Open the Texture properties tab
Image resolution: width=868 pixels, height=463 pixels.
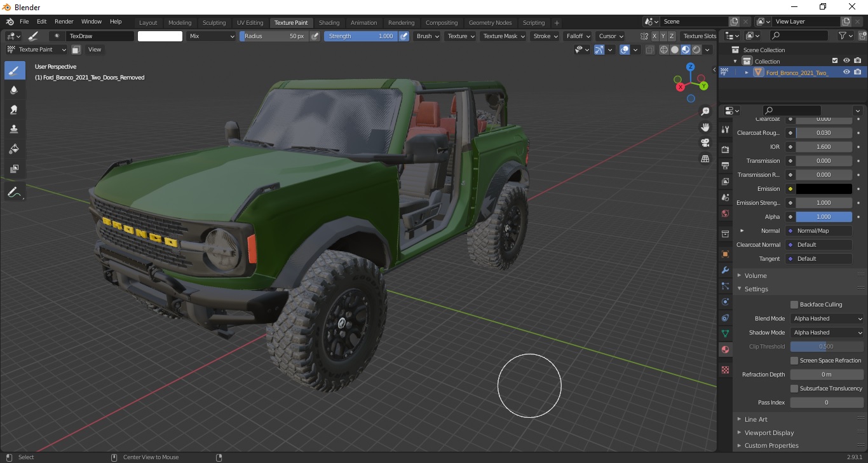click(725, 370)
